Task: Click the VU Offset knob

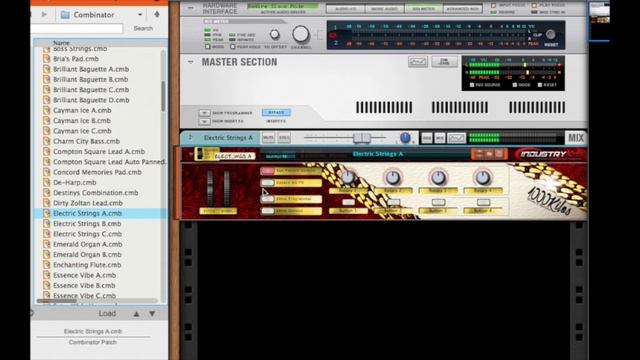Action: point(275,35)
